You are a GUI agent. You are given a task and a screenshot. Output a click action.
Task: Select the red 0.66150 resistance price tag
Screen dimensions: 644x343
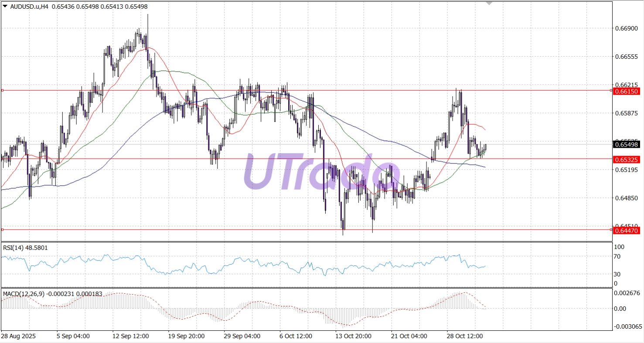click(x=627, y=92)
